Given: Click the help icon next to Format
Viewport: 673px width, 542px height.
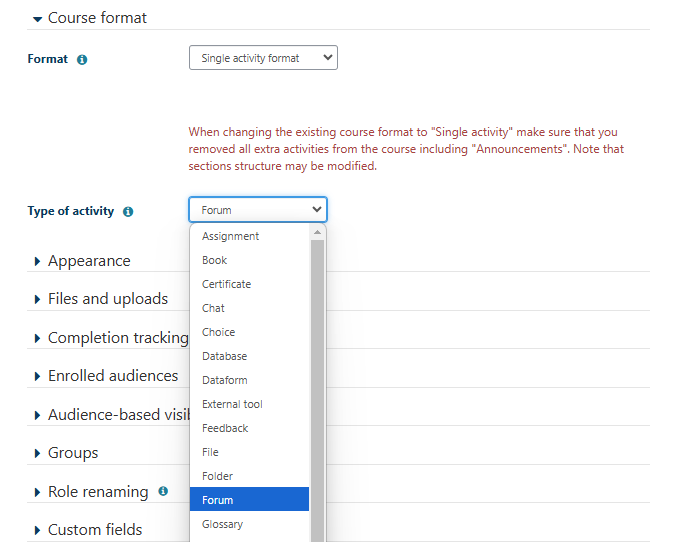Looking at the screenshot, I should [x=82, y=60].
